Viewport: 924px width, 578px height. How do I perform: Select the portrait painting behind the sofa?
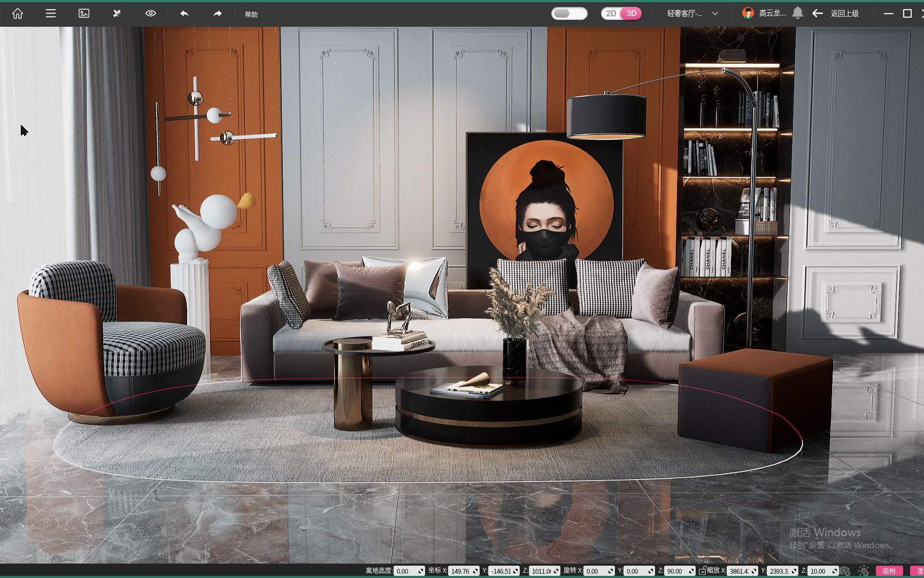point(545,210)
